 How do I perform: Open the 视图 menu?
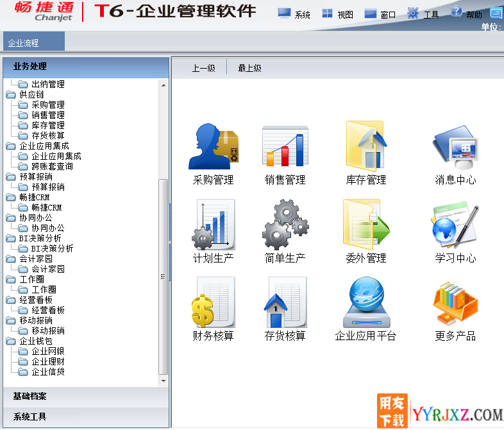(337, 14)
